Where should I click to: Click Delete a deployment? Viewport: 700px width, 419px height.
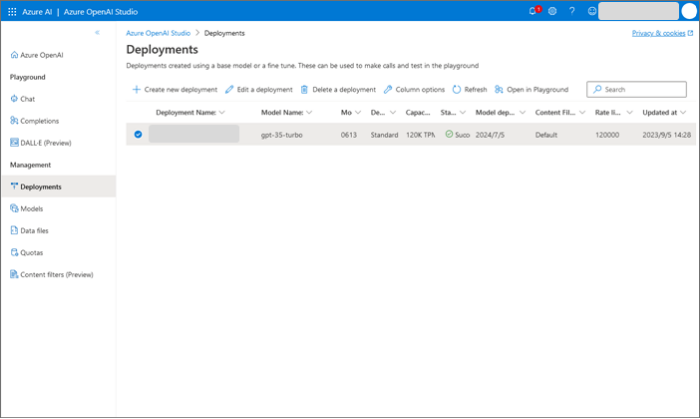338,90
